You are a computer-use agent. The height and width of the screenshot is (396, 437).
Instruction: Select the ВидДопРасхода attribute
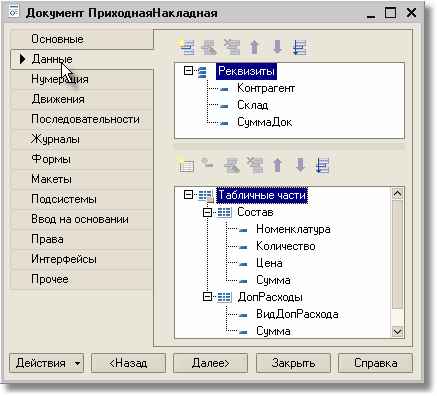click(x=297, y=314)
